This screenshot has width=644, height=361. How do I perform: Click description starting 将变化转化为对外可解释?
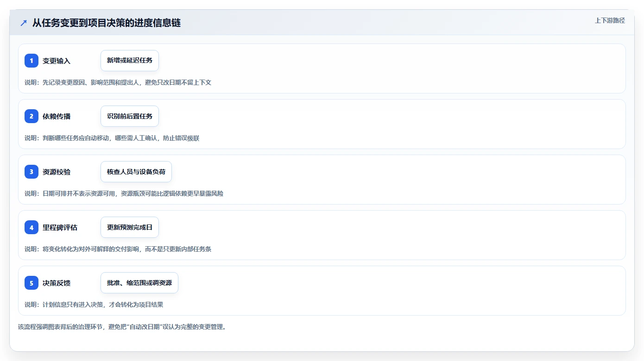[118, 249]
